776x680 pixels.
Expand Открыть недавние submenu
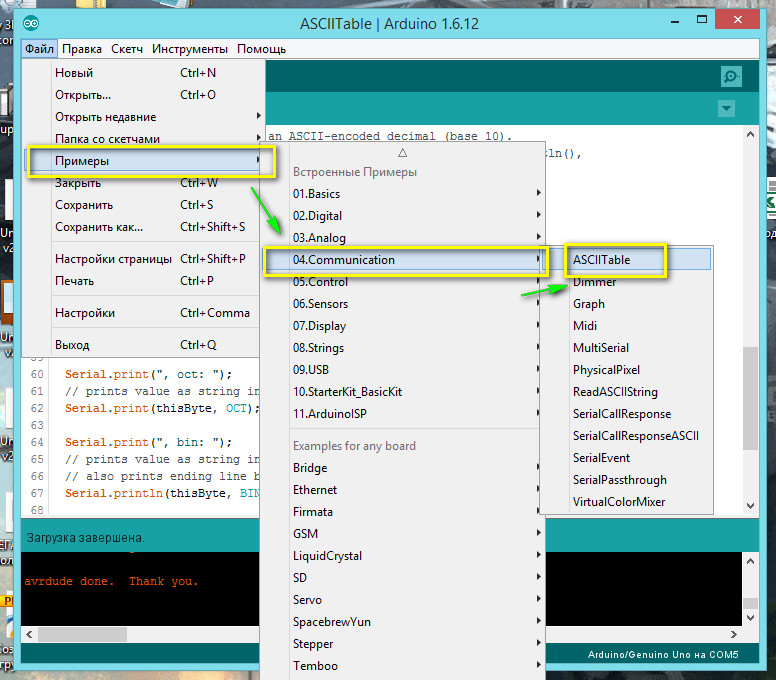144,117
